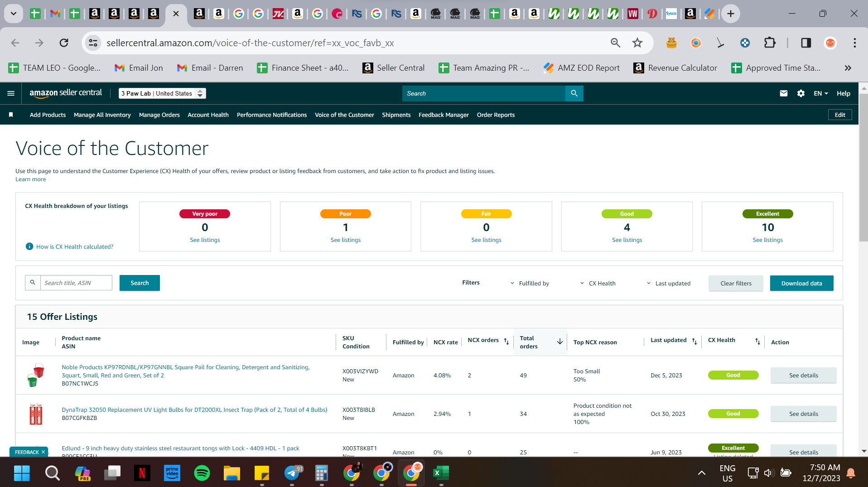
Task: Click the Seller Central top search field
Action: pos(484,93)
